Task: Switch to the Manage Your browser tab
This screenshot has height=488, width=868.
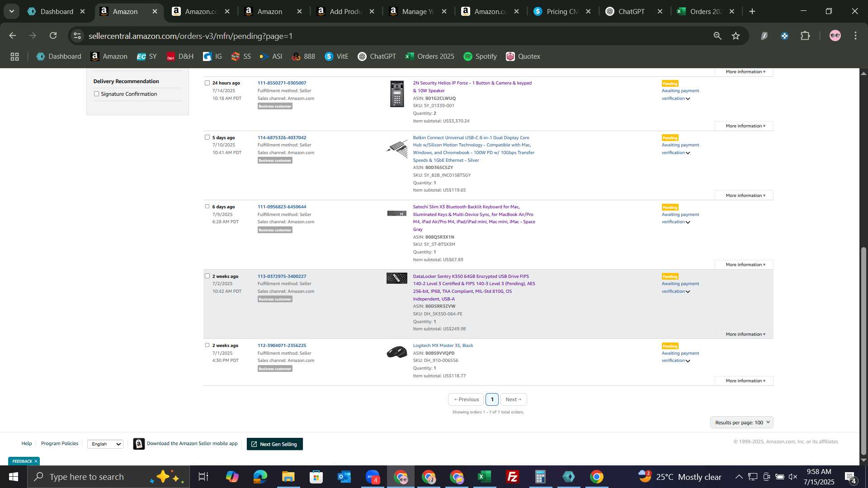Action: [x=418, y=11]
